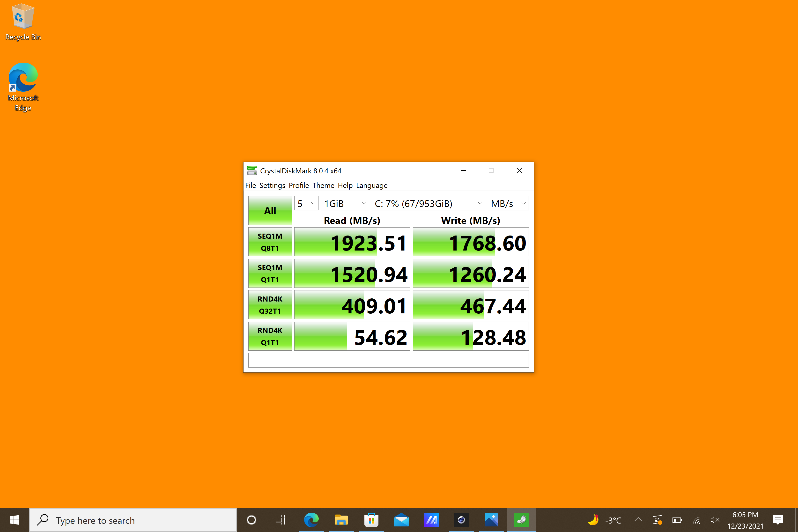Open the Settings menu
Screen dimensions: 798x532
[272, 185]
